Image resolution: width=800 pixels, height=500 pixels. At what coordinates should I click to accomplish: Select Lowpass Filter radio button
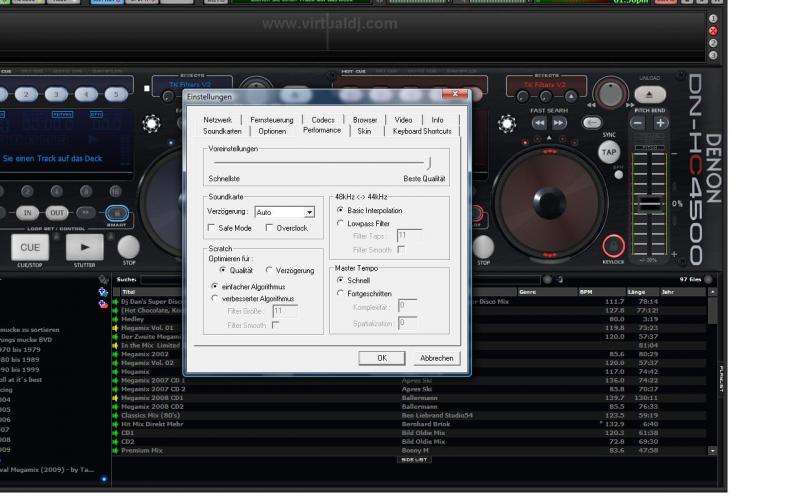[340, 223]
